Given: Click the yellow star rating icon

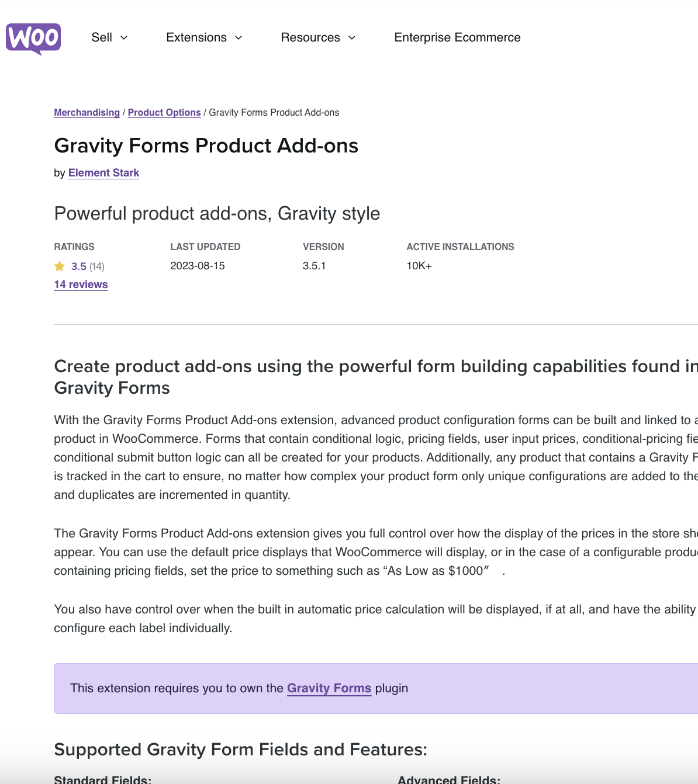Looking at the screenshot, I should tap(59, 266).
